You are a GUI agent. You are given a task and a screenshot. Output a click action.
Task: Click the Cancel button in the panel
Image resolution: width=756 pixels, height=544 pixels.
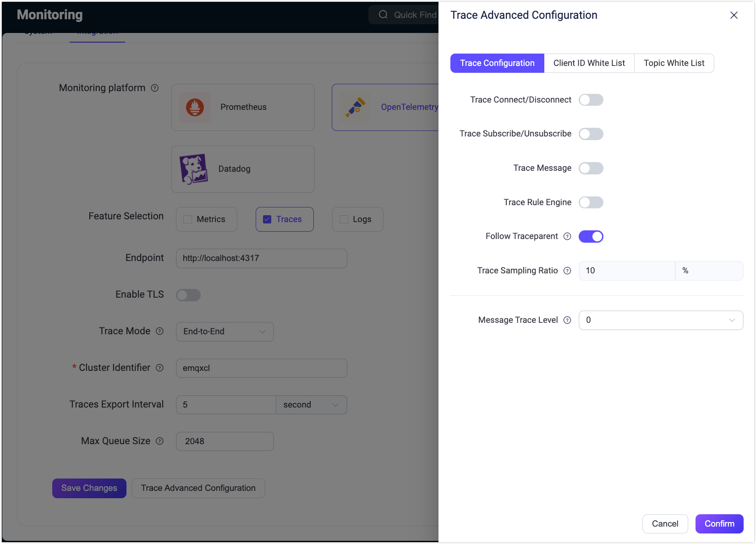pyautogui.click(x=665, y=524)
